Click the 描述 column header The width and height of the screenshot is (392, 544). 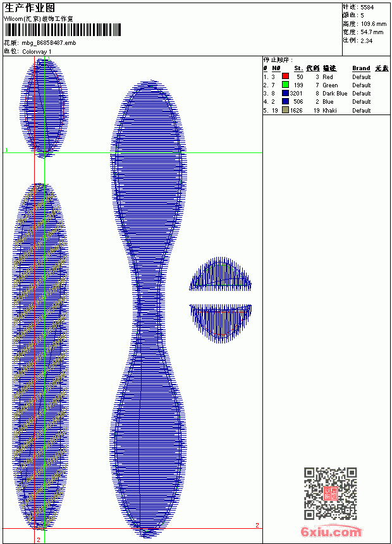point(329,68)
